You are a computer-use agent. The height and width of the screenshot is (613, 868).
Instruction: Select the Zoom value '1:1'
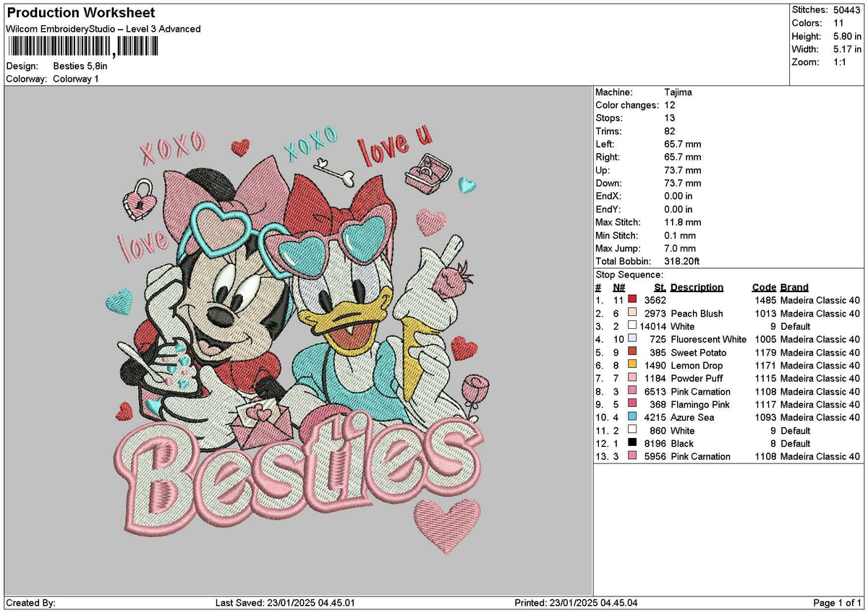(x=841, y=62)
